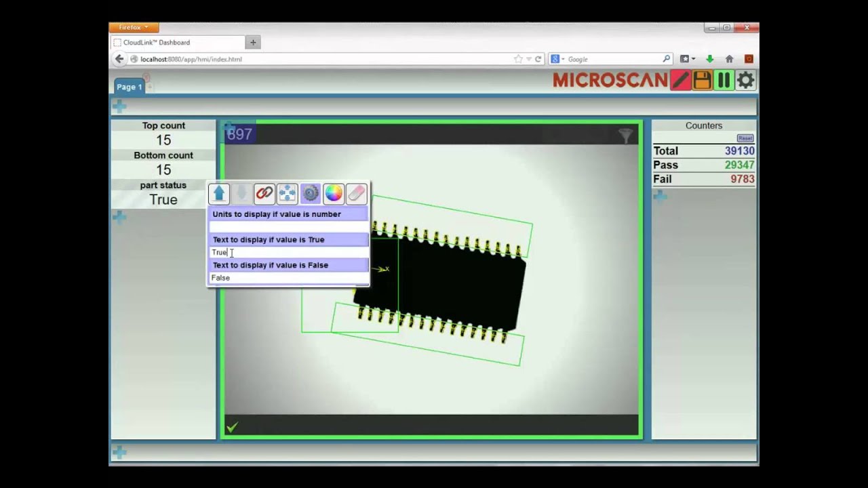Select the Page 1 tab
Viewport: 868px width, 488px height.
129,87
